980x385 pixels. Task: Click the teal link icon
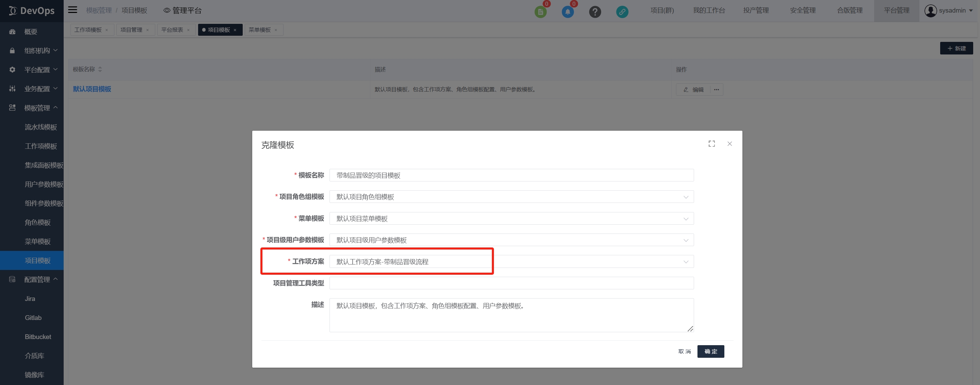click(622, 12)
